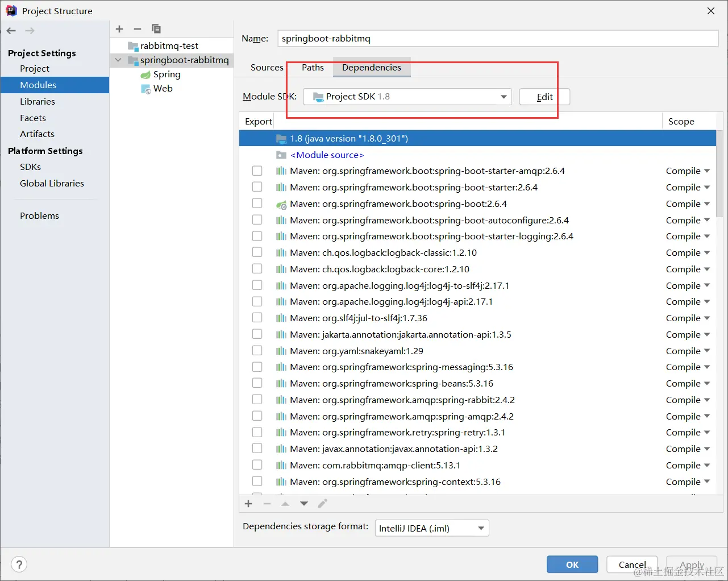Check export for logback-classic:1.2.10
The height and width of the screenshot is (581, 728).
(257, 252)
